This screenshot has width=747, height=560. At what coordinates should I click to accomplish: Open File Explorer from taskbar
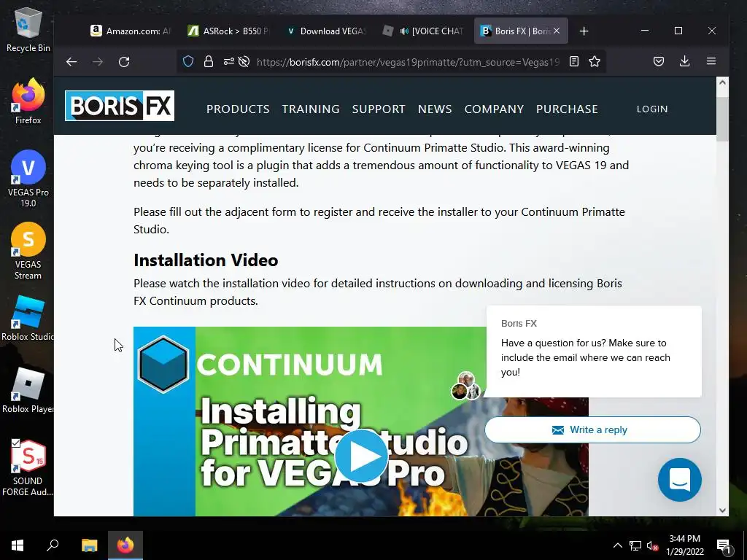point(89,545)
